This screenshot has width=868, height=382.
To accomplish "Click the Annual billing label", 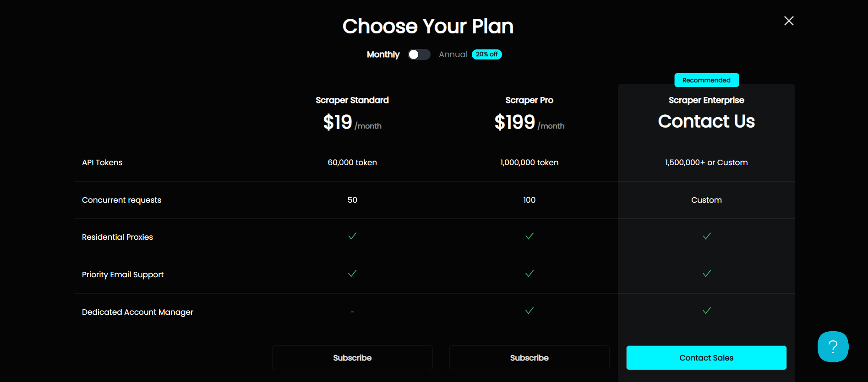I will pos(453,54).
